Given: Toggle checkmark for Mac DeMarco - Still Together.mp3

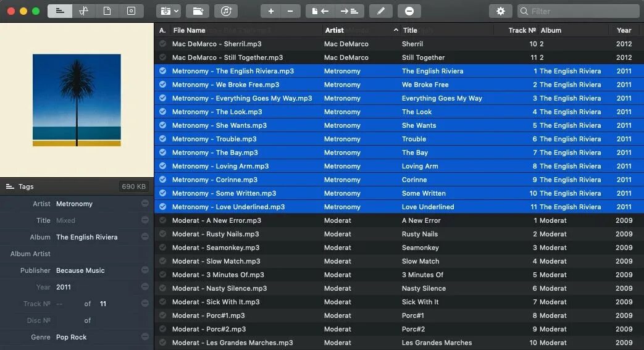Looking at the screenshot, I should pos(162,57).
